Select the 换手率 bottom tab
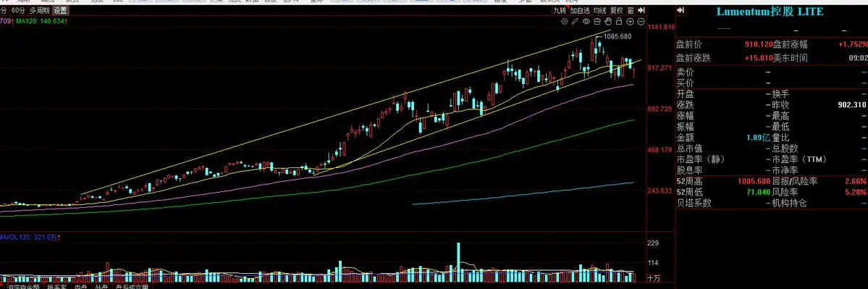The width and height of the screenshot is (868, 289). tap(57, 287)
